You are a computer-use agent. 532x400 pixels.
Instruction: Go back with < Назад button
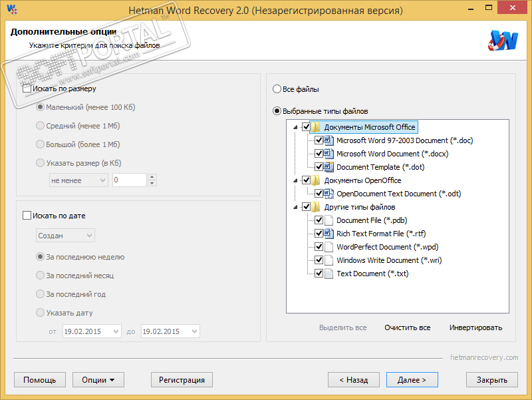click(x=354, y=379)
